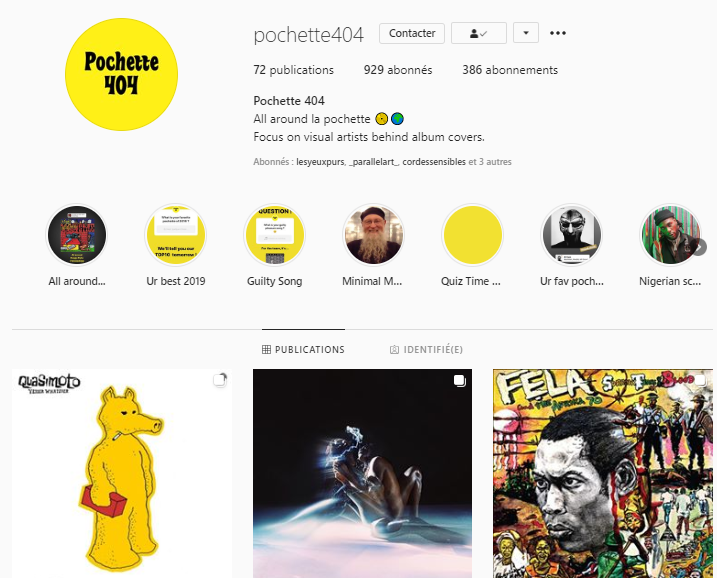This screenshot has height=578, width=717.
Task: Open follower lesyeuxpurs profile link
Action: (320, 162)
